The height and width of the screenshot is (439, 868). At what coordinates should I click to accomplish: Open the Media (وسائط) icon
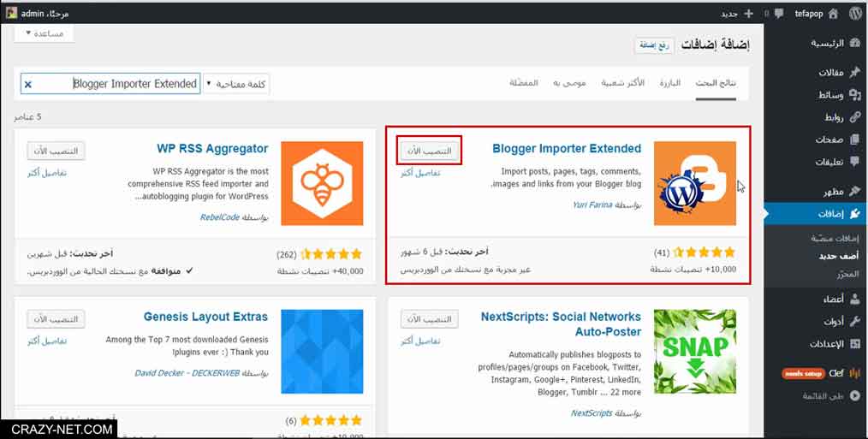coord(854,95)
